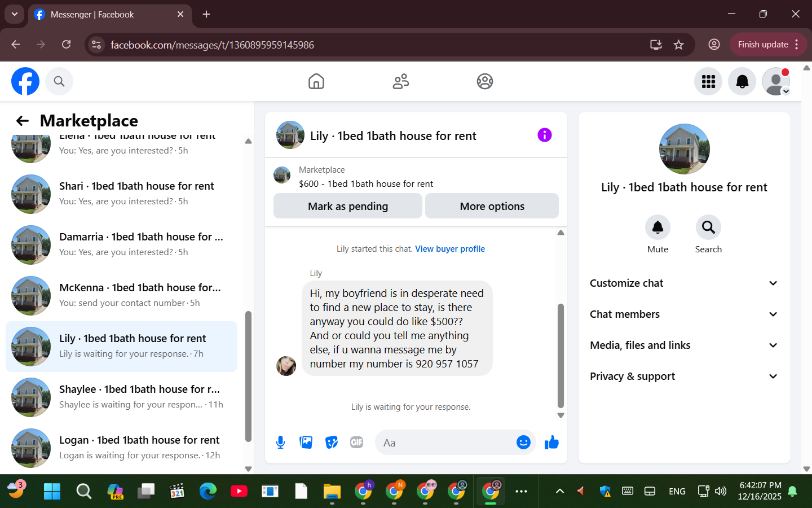
Task: Open the account profile picture menu
Action: [776, 81]
